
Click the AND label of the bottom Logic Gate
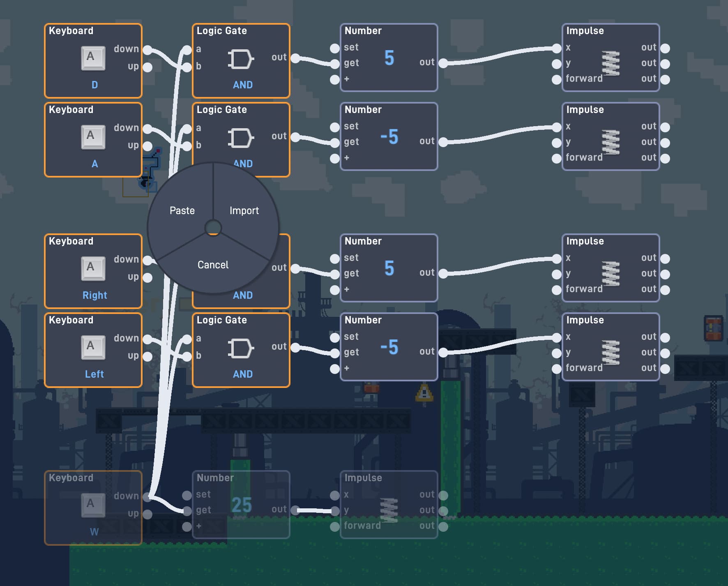click(x=243, y=374)
